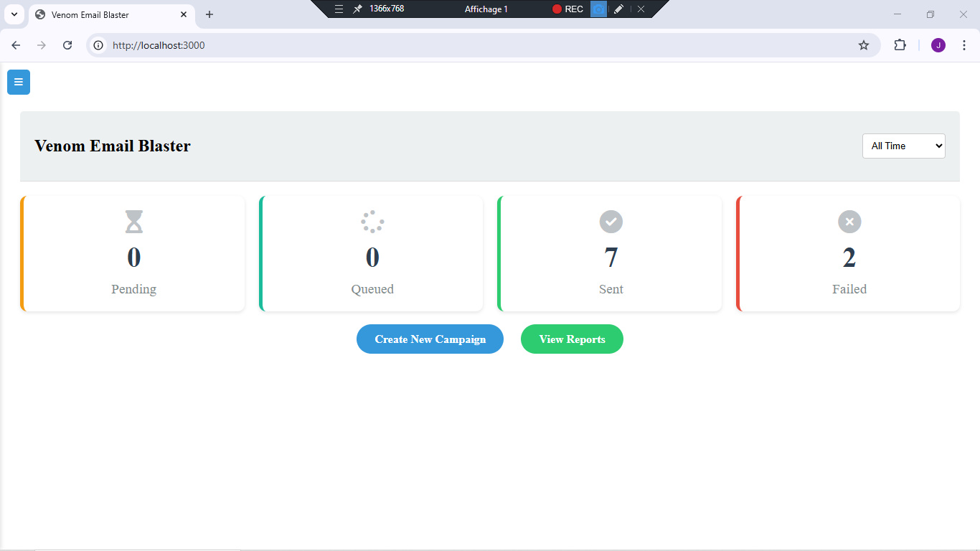Click the Pending count value 0
Screen dimensions: 980x551
[x=134, y=258]
